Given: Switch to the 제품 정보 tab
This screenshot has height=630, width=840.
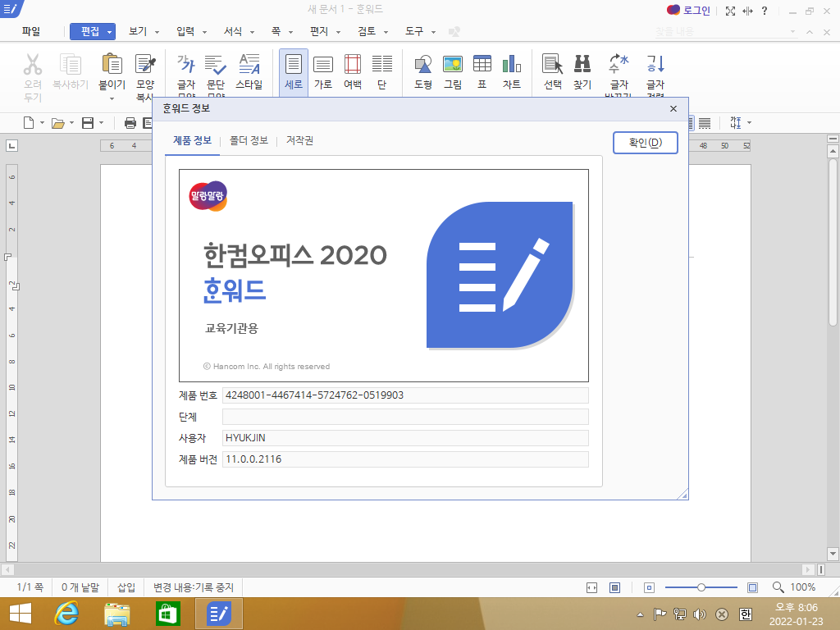Looking at the screenshot, I should [192, 140].
